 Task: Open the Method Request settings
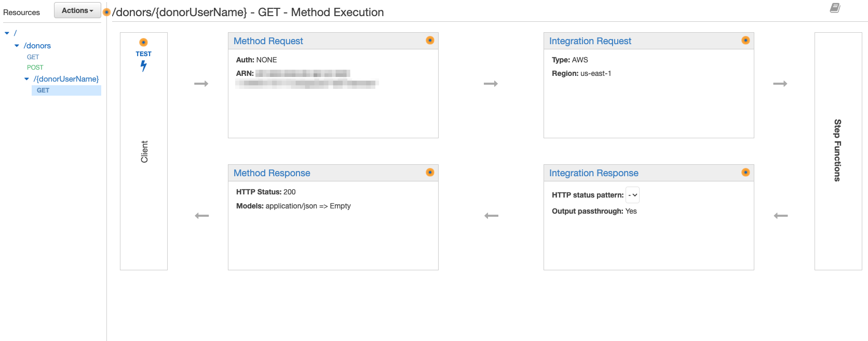point(268,41)
